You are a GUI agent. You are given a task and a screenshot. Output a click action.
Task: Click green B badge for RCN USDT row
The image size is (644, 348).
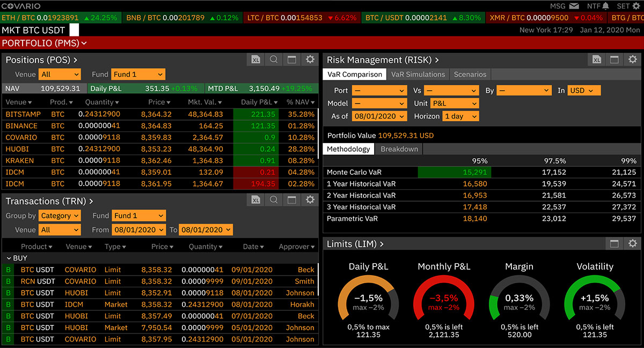[x=8, y=281]
